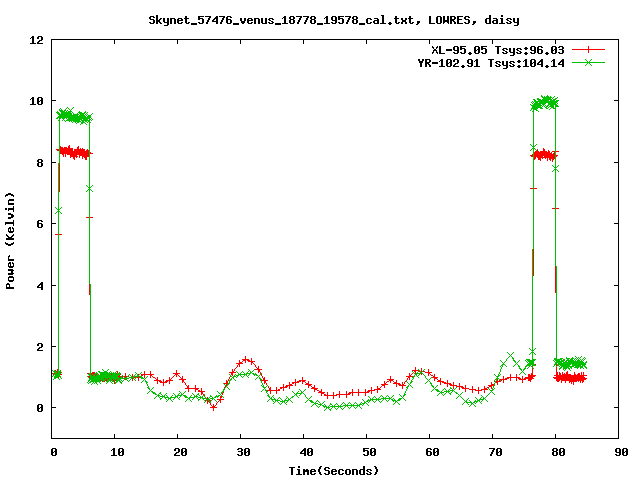Click the y-axis tick label 0
This screenshot has height=480, width=640.
click(40, 408)
